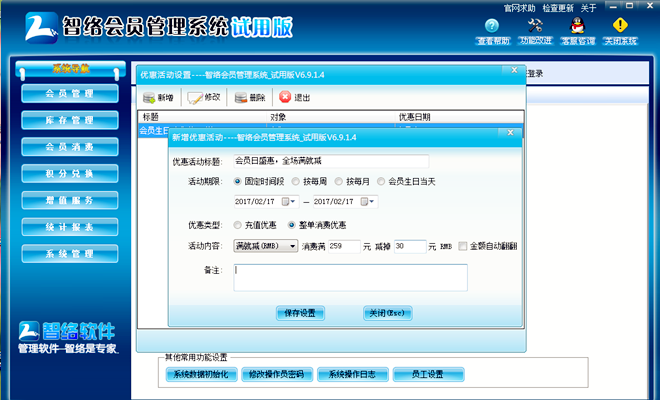660x400 pixels.
Task: Click the 关闭(Esc) button
Action: coord(387,313)
